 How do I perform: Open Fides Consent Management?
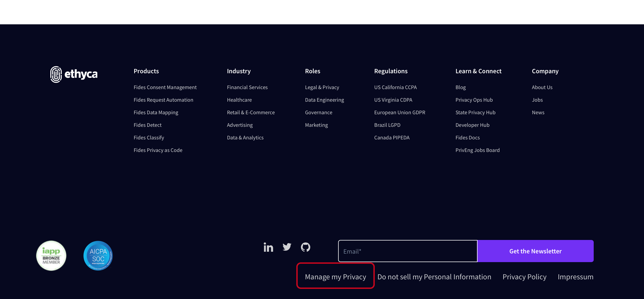[165, 87]
